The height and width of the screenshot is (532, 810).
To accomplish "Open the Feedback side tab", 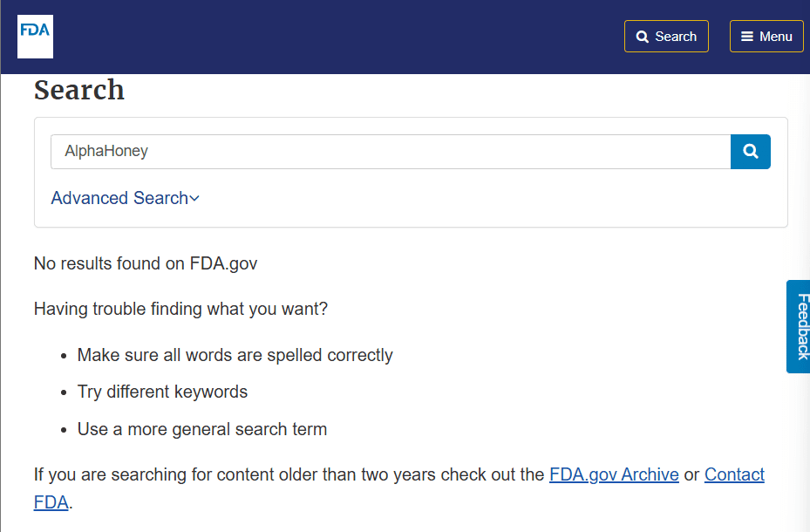I will tap(799, 326).
